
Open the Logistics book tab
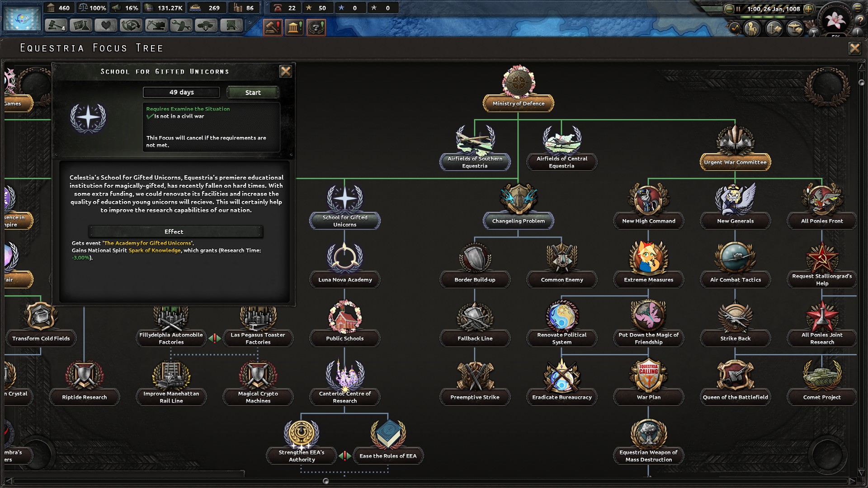point(231,25)
